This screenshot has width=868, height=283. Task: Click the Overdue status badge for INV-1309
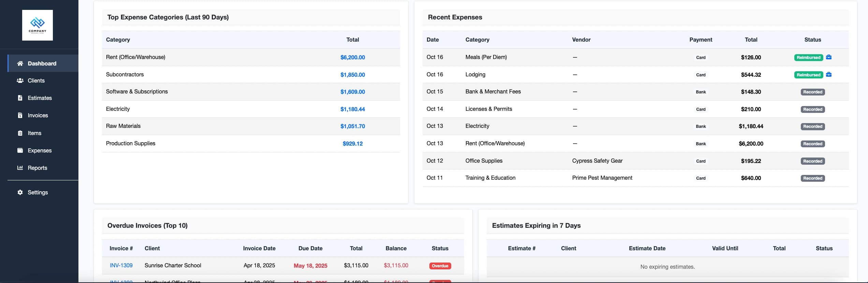(x=440, y=266)
